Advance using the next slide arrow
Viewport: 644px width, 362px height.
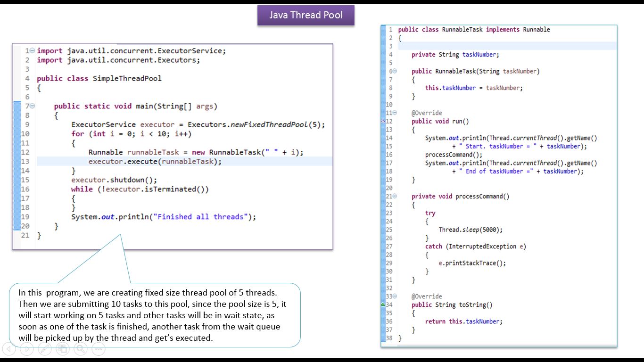27,349
